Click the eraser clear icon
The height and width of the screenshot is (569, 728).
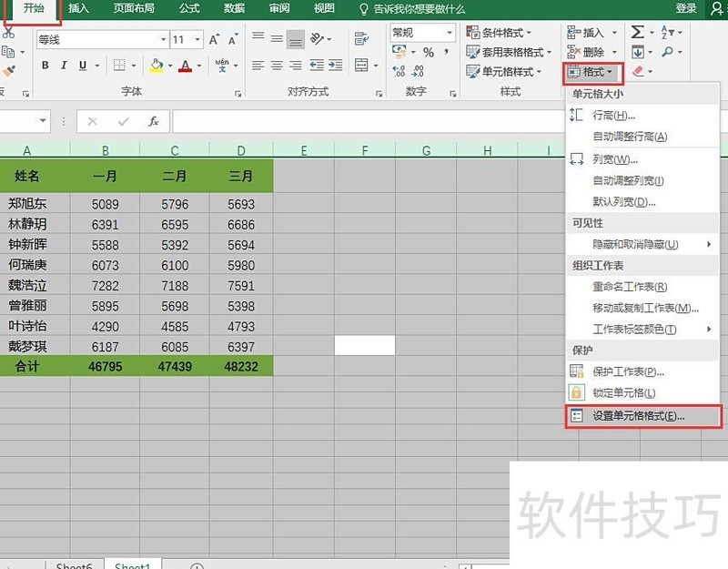tap(637, 71)
